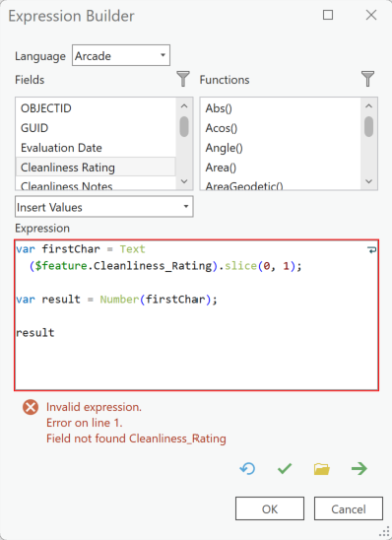This screenshot has width=392, height=540.
Task: Filter the Functions list with funnel icon
Action: pos(368,79)
